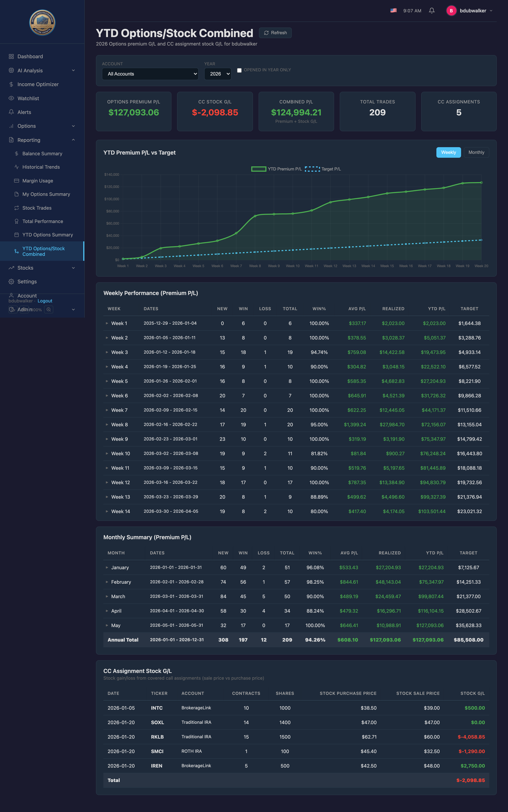This screenshot has height=812, width=508.
Task: Open the year 2026 dropdown
Action: pyautogui.click(x=218, y=74)
